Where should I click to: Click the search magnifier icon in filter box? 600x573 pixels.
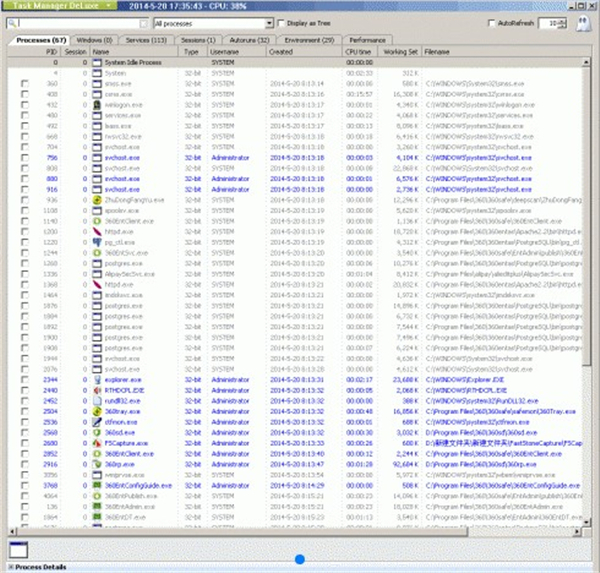9,22
